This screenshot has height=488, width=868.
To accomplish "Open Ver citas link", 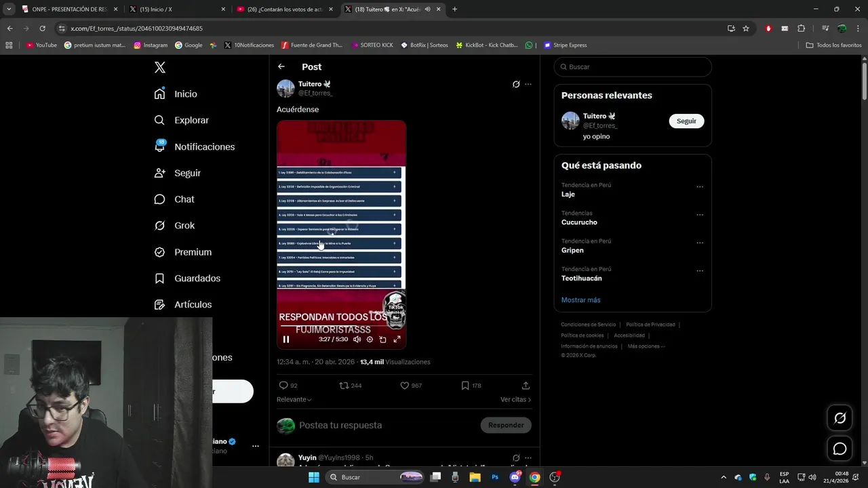I will pos(515,400).
